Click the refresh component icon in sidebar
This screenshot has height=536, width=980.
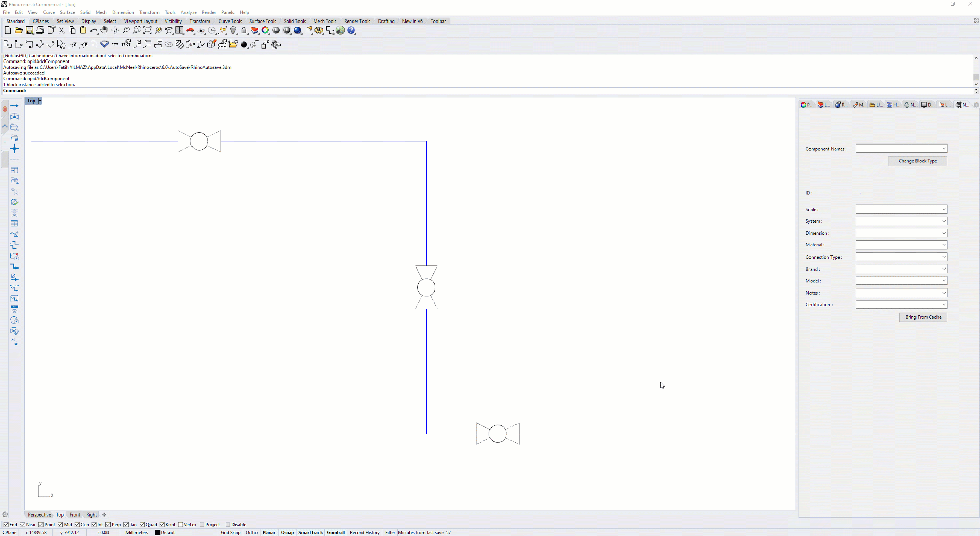pos(14,320)
